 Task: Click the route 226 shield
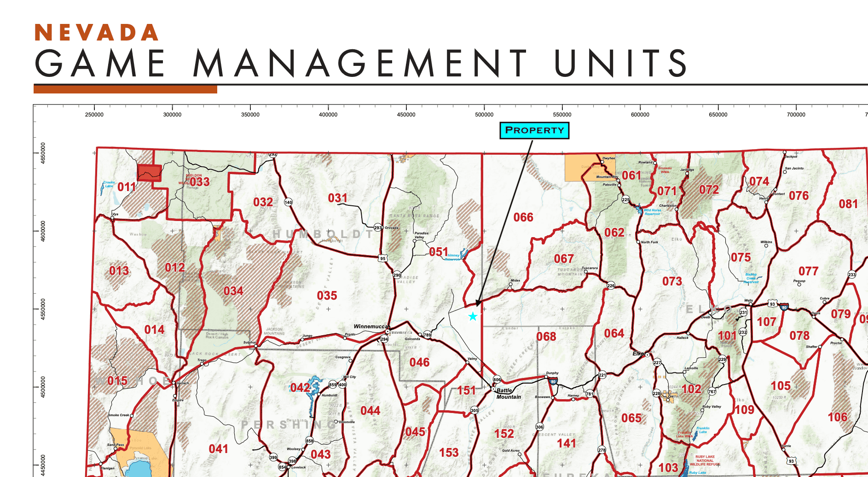[611, 285]
